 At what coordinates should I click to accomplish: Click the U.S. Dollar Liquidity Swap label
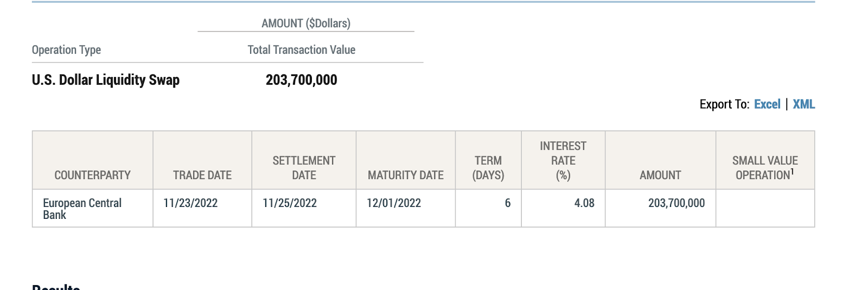coord(106,80)
